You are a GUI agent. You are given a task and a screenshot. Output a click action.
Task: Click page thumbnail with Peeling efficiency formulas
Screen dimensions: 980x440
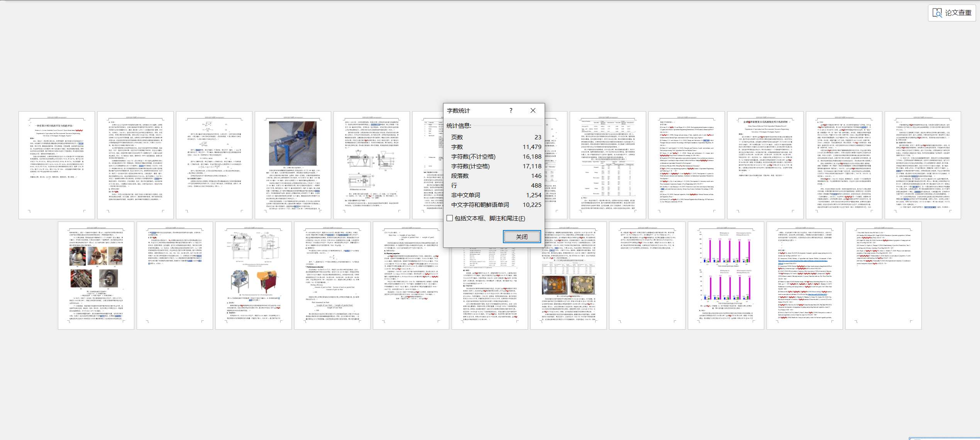click(x=332, y=275)
